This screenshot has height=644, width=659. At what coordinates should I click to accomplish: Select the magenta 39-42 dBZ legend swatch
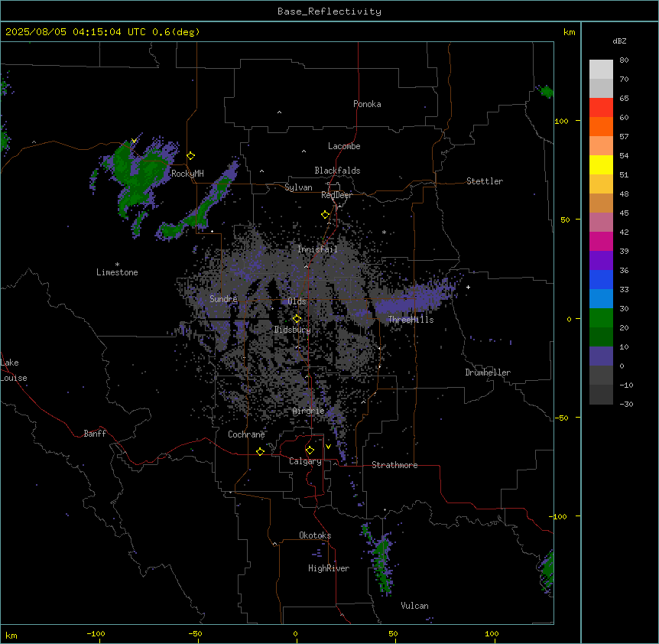click(x=601, y=241)
